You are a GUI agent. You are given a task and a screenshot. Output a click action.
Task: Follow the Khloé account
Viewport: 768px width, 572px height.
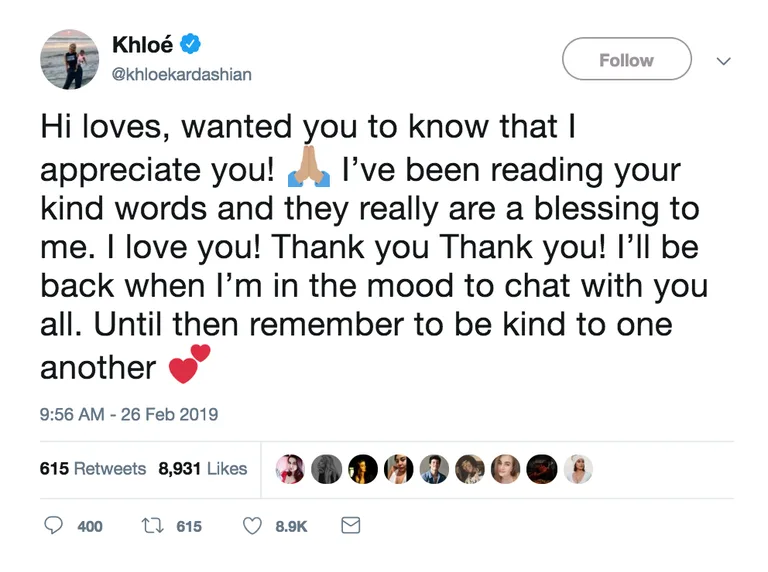(626, 59)
